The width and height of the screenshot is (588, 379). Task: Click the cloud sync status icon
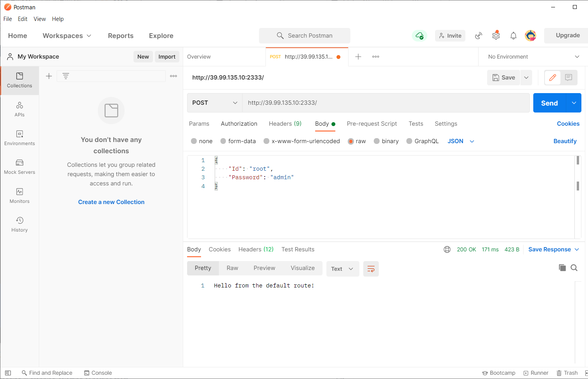click(x=419, y=36)
